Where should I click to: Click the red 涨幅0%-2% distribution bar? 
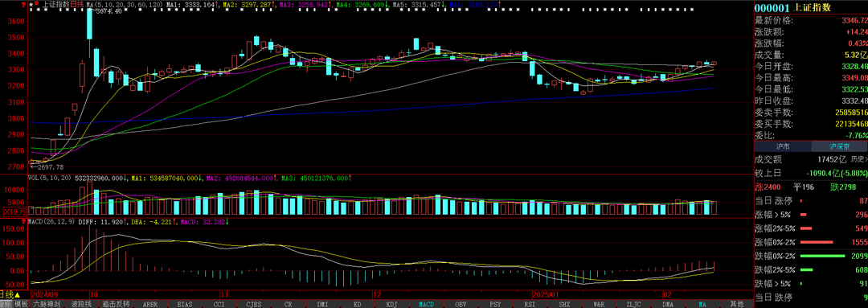[817, 242]
